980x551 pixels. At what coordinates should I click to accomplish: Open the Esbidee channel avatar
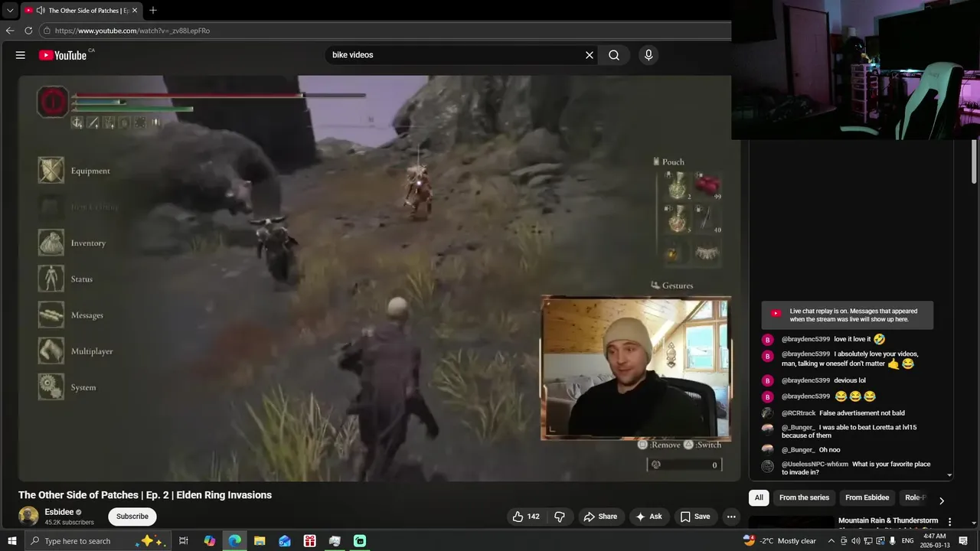[28, 517]
